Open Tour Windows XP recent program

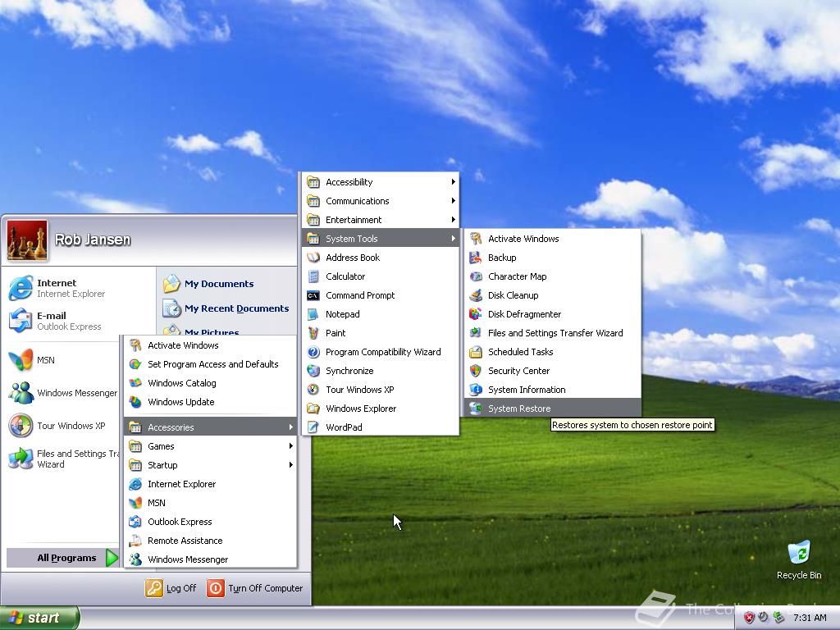(62, 426)
